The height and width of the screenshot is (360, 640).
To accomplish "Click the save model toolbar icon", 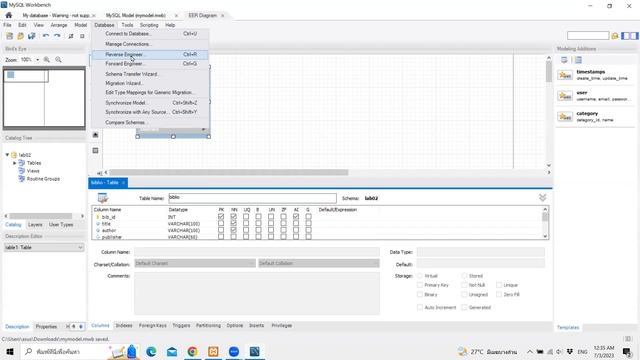I will (31, 36).
